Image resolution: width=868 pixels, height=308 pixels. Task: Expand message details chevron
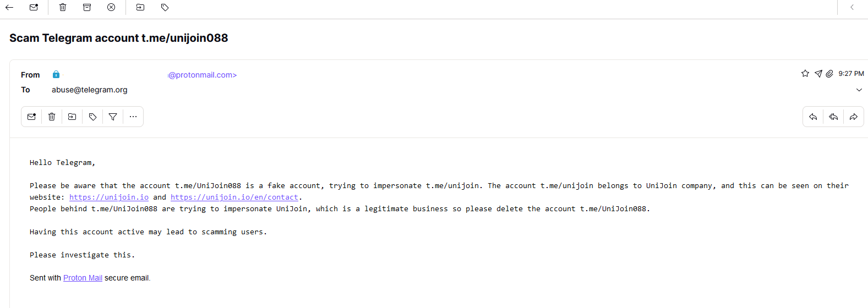859,90
